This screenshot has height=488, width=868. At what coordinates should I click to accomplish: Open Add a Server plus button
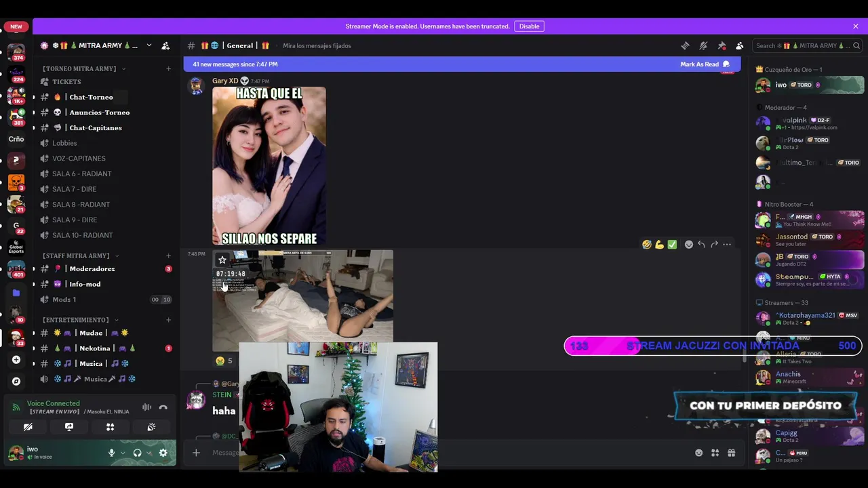coord(16,360)
